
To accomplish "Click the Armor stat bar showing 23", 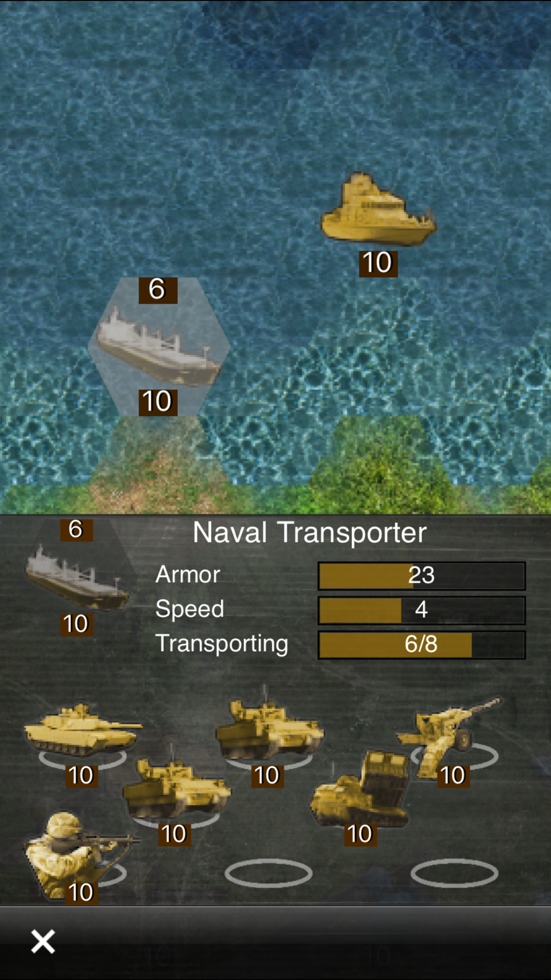I will pyautogui.click(x=422, y=575).
